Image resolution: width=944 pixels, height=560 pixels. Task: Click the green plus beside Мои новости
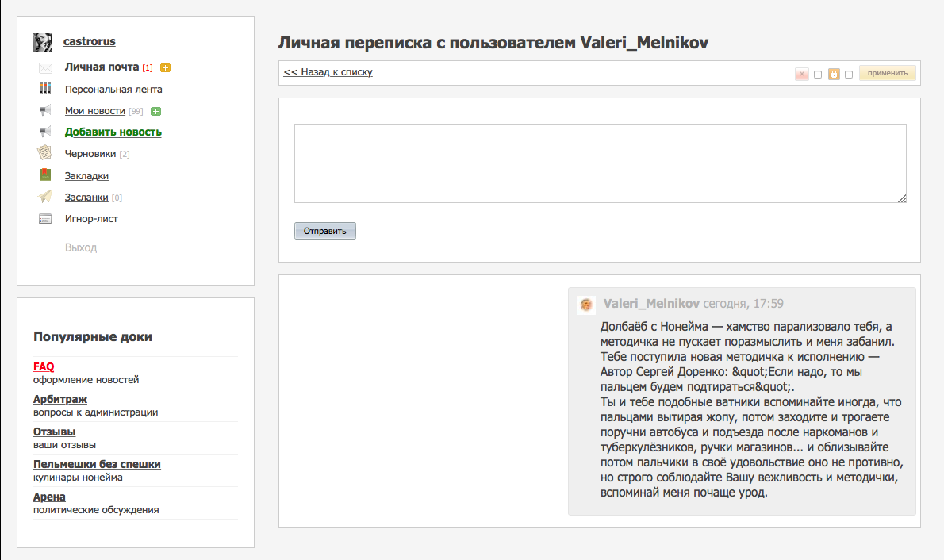click(x=155, y=111)
